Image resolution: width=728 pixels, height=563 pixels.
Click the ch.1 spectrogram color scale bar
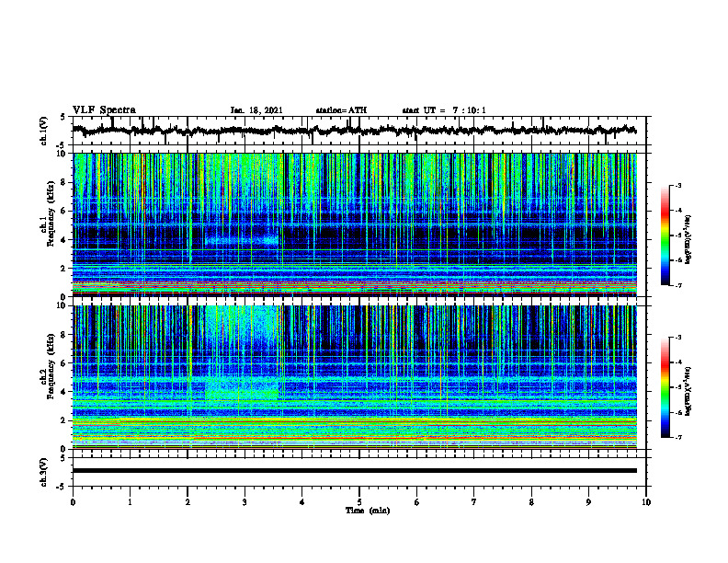[x=665, y=236]
